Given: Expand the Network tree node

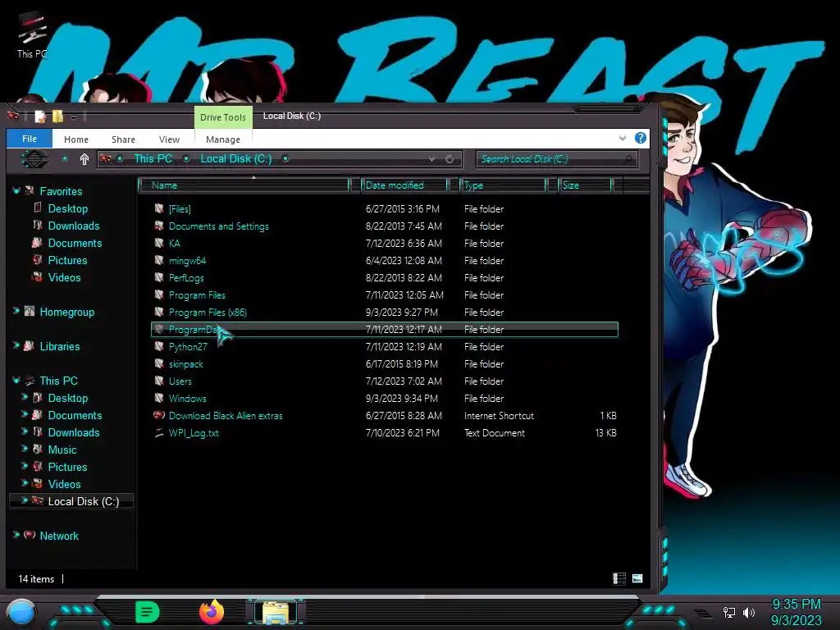Looking at the screenshot, I should [16, 535].
